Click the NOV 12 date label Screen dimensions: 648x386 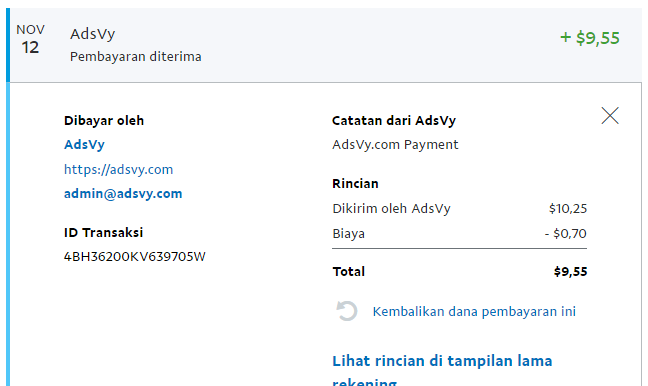pyautogui.click(x=31, y=40)
